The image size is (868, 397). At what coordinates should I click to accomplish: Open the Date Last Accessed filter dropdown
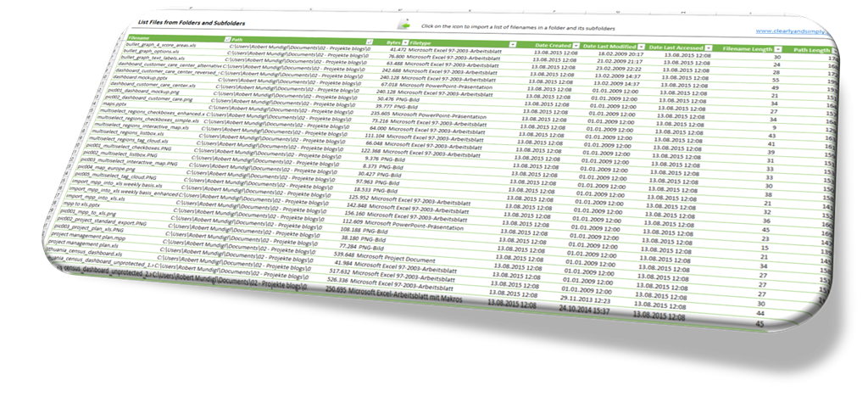708,48
